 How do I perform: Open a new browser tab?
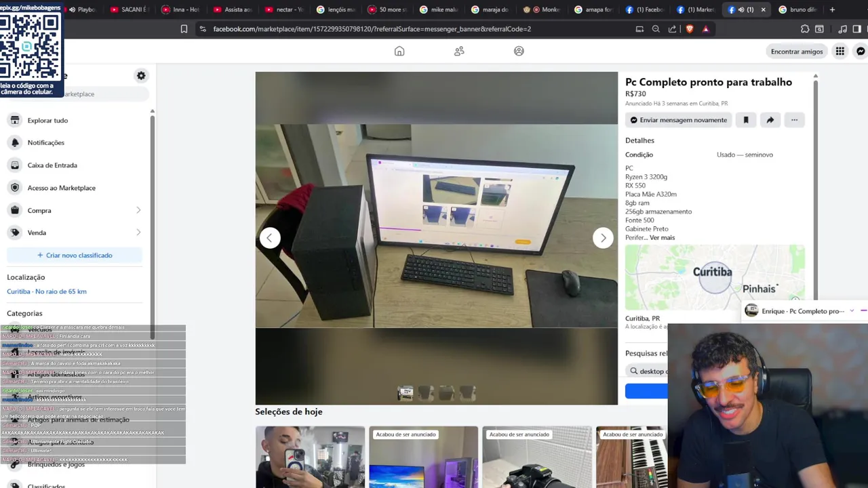(832, 9)
